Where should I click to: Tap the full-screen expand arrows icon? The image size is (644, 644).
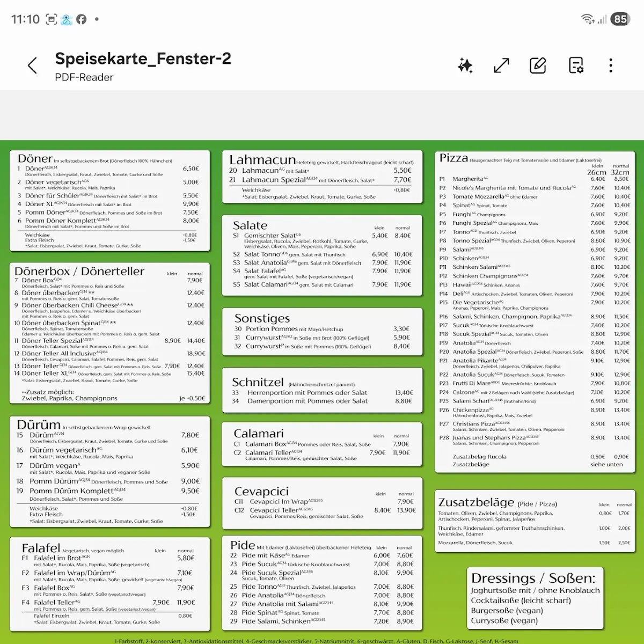point(501,65)
